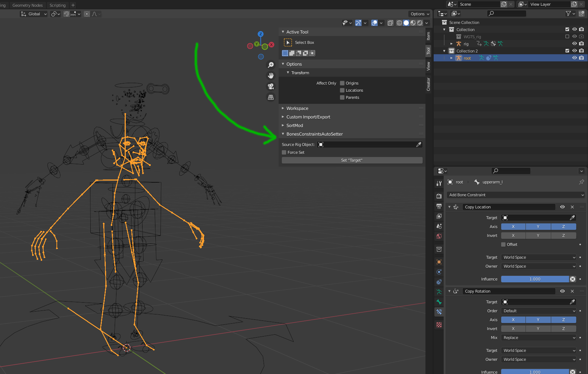Open the Render properties tab

tap(439, 196)
